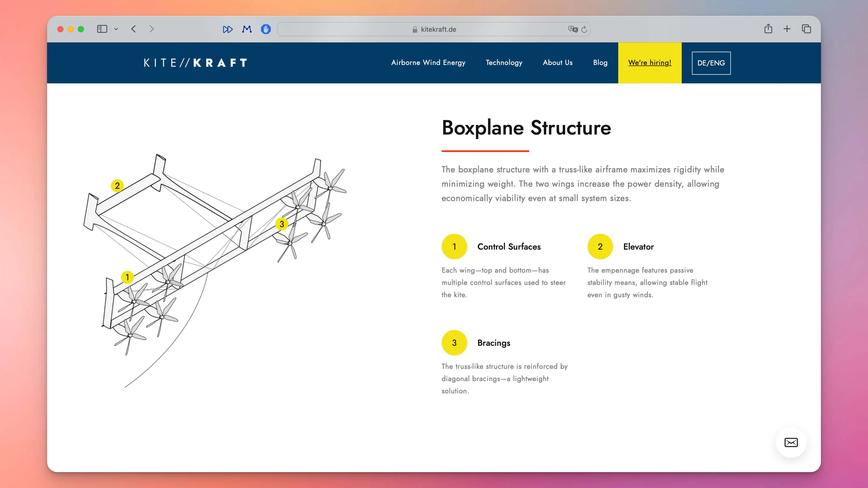Click the blue hand ad-blocker extension icon
868x488 pixels.
point(266,29)
